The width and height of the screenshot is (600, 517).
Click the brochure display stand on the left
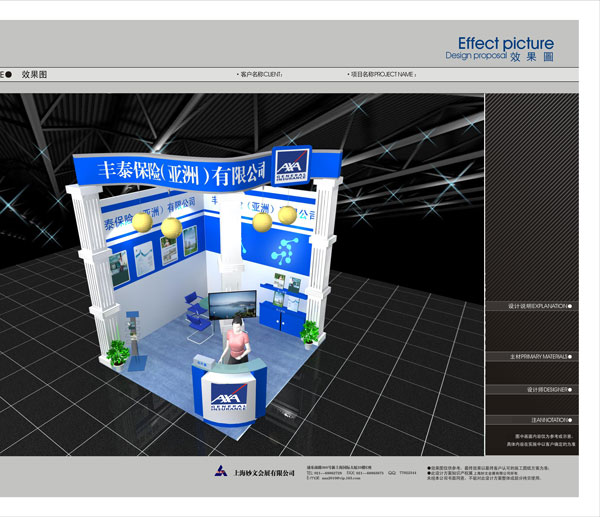(x=134, y=341)
